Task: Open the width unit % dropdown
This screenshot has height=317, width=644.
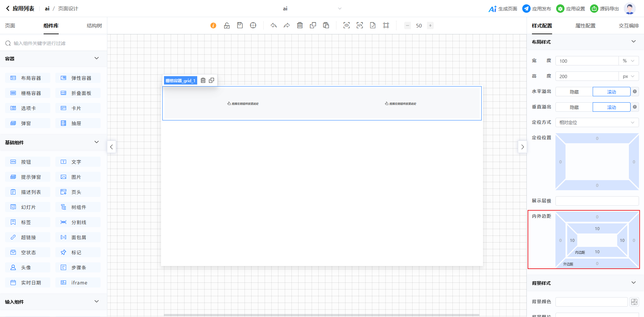Action: [628, 61]
